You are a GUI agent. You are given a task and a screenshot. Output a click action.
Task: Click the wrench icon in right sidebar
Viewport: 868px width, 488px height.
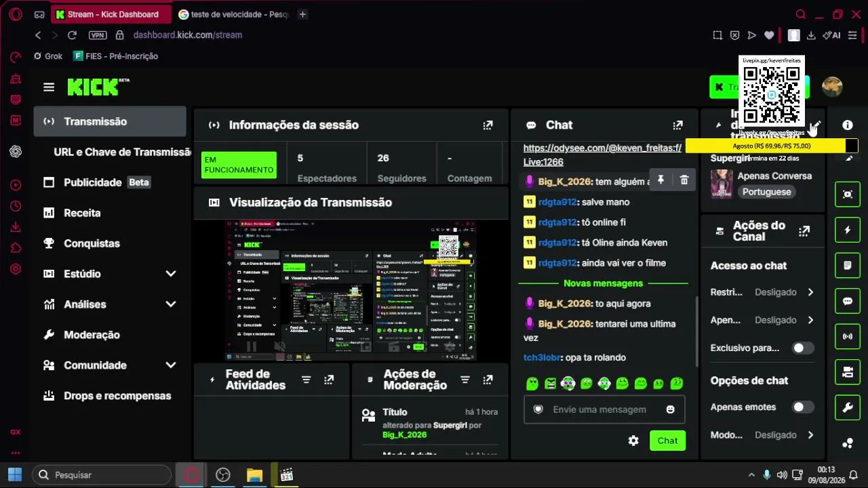point(848,407)
